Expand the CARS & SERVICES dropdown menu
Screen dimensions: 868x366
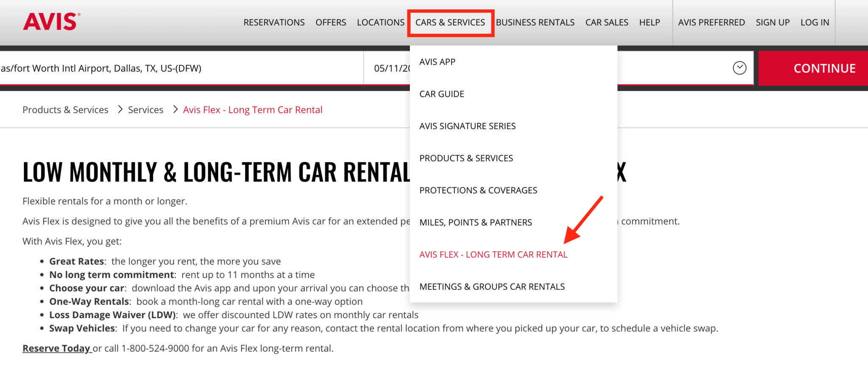click(x=451, y=22)
